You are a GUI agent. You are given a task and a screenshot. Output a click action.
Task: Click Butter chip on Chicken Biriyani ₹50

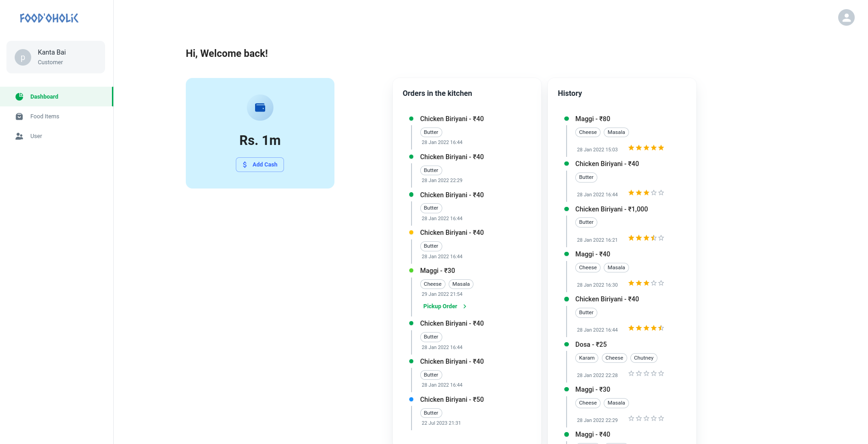pos(431,413)
